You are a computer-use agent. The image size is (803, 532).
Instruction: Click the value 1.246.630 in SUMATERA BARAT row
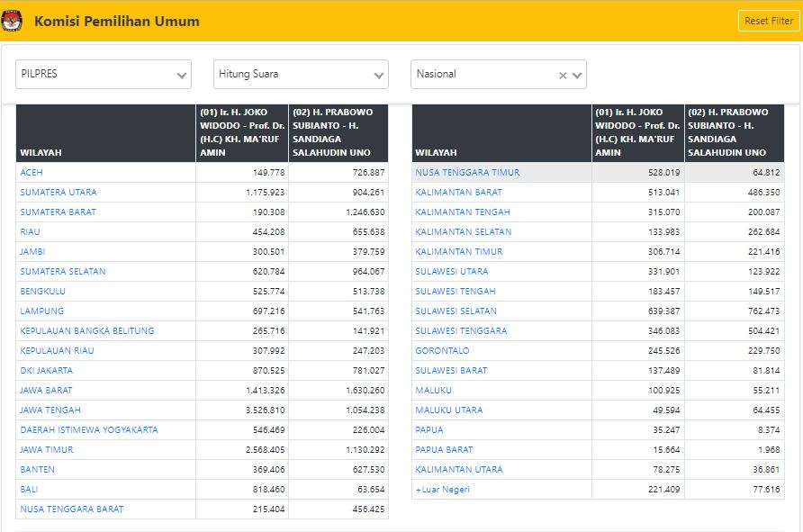365,212
